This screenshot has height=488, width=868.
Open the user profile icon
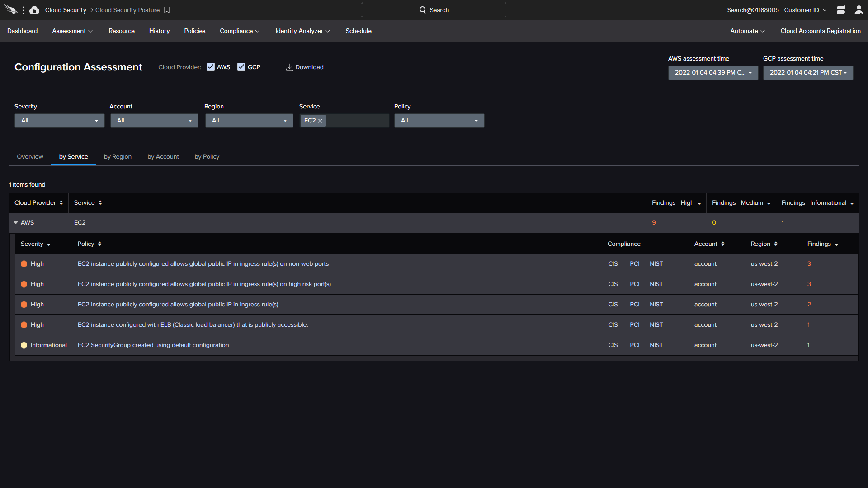tap(859, 10)
